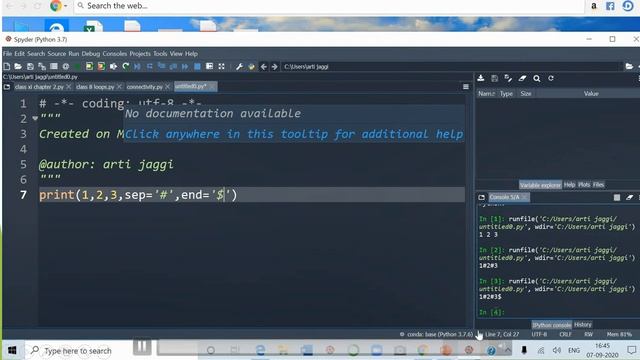
Task: Run selection or current line icon
Action: point(113,66)
